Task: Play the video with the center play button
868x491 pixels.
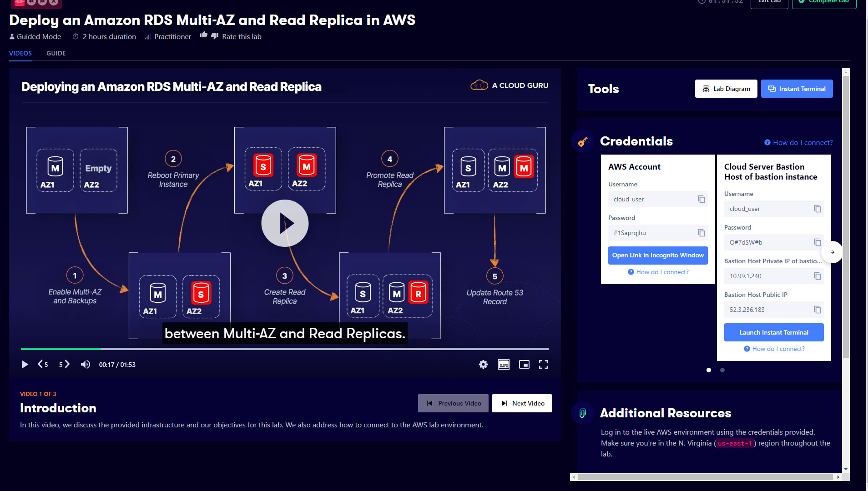Action: [285, 223]
